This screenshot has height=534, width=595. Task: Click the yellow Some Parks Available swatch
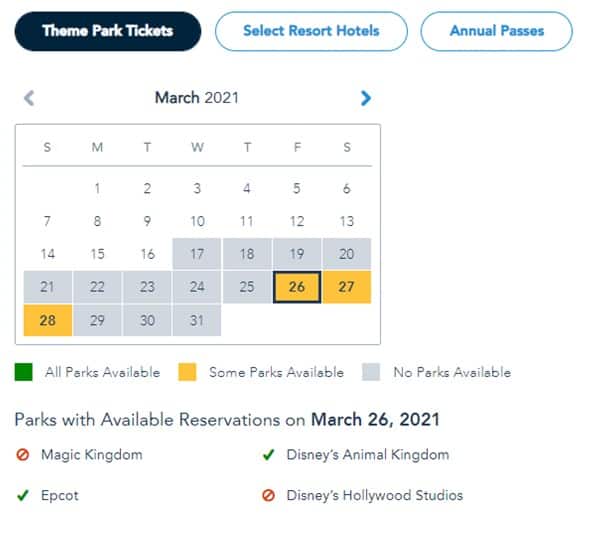(187, 372)
